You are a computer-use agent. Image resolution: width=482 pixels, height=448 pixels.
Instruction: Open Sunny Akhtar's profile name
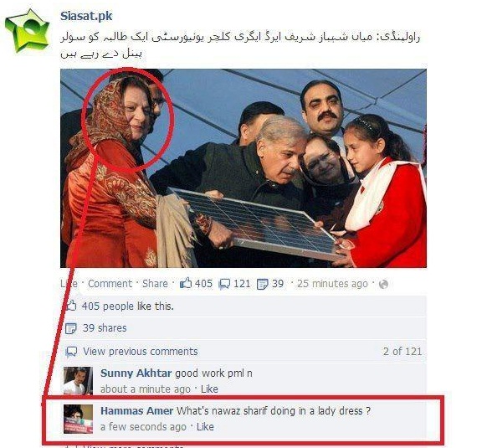(136, 373)
